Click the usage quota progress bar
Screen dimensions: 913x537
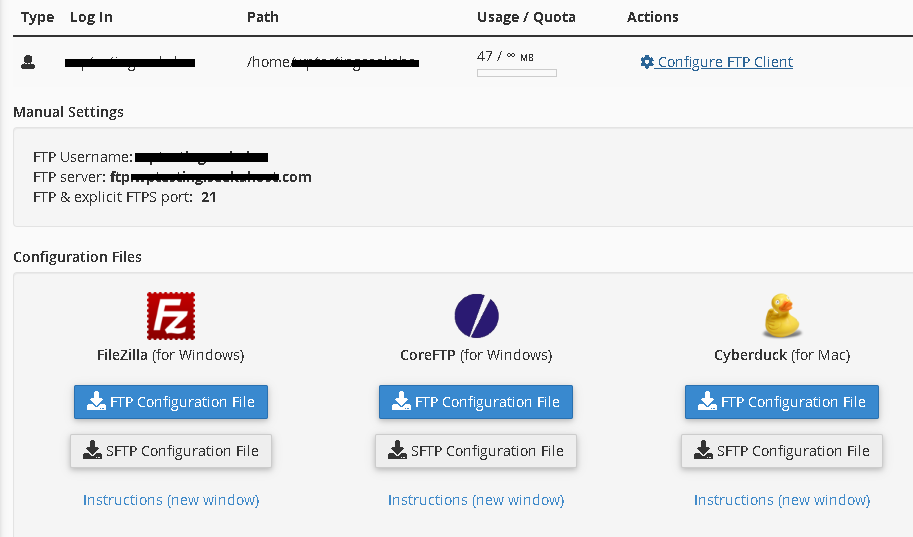point(516,73)
